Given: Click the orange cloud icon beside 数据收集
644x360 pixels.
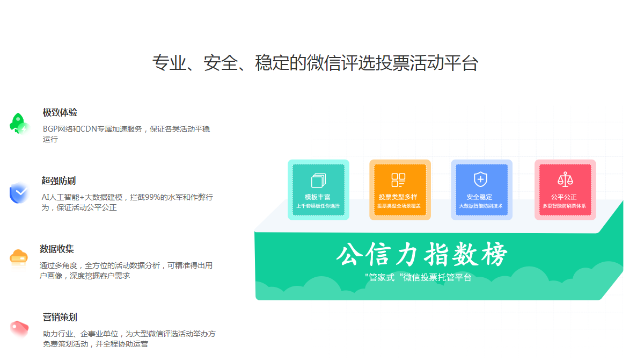Looking at the screenshot, I should pyautogui.click(x=19, y=258).
